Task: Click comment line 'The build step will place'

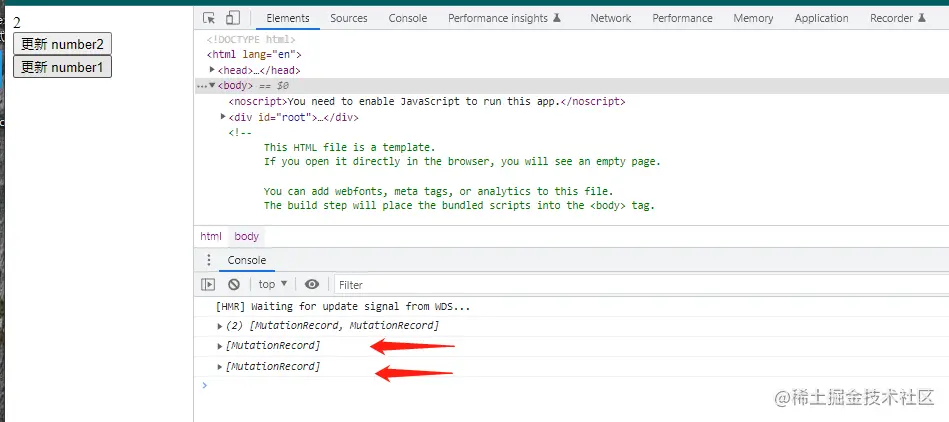Action: [x=459, y=205]
